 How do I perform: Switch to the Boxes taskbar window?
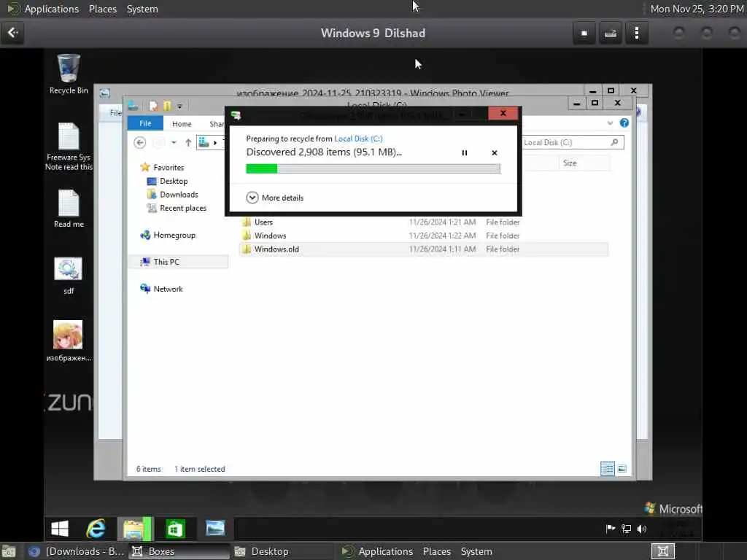[179, 551]
